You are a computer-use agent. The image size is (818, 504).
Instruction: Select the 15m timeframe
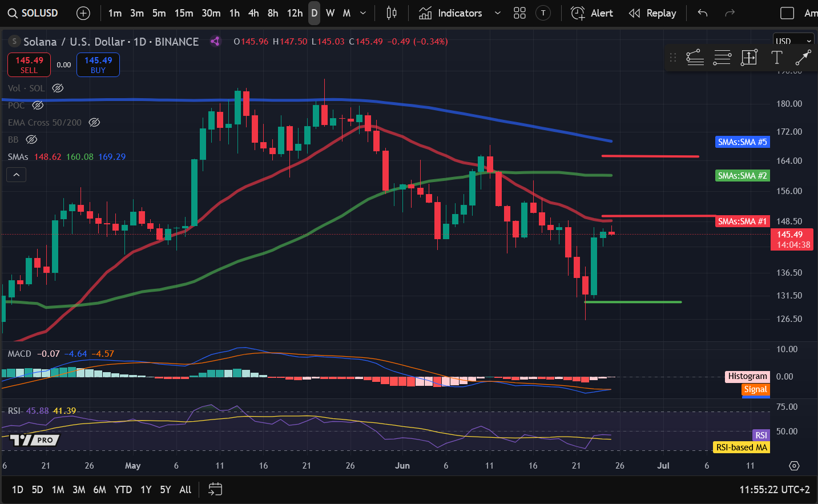(184, 13)
